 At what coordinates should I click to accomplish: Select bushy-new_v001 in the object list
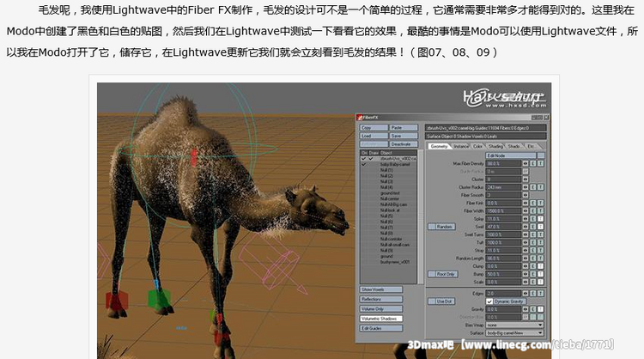point(394,262)
